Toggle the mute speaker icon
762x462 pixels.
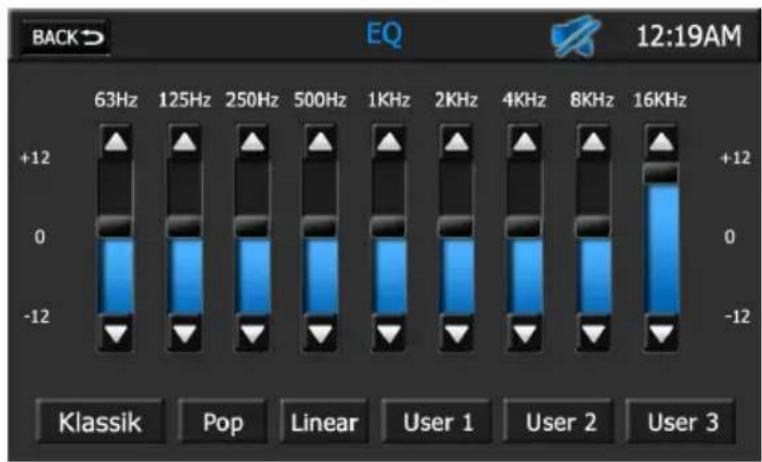click(x=575, y=36)
